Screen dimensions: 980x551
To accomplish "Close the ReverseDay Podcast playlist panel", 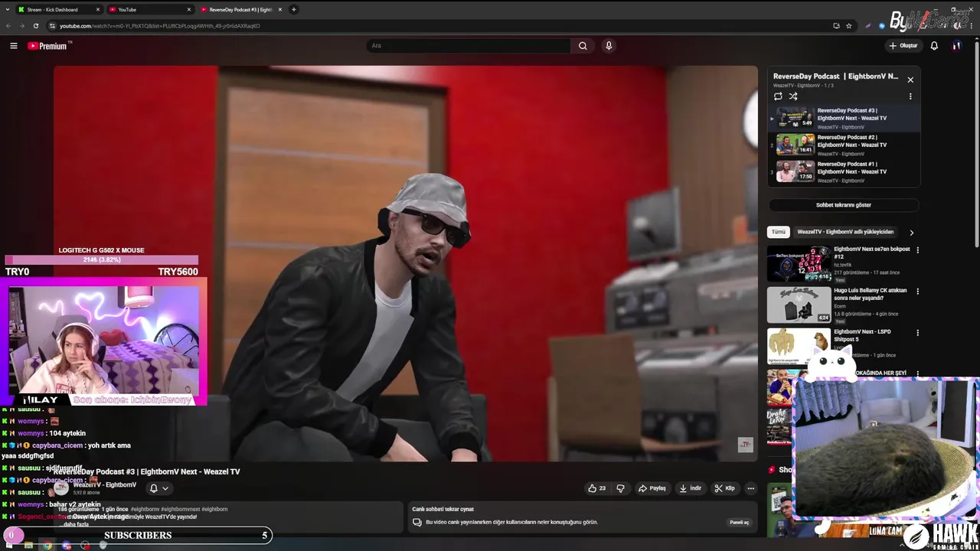I will click(x=910, y=80).
